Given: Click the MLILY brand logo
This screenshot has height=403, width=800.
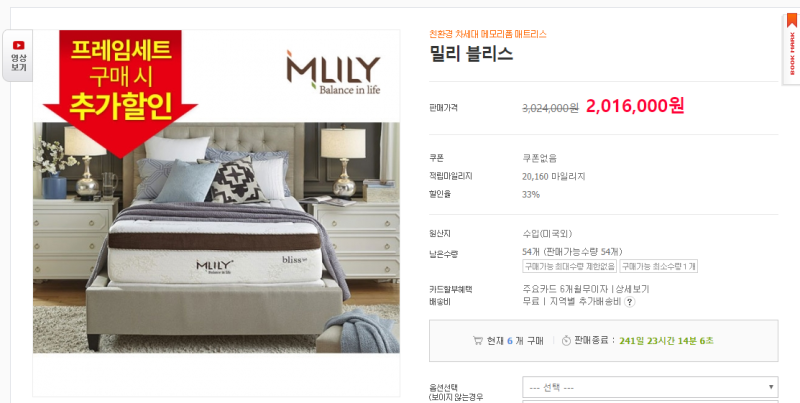Looking at the screenshot, I should click(x=333, y=72).
